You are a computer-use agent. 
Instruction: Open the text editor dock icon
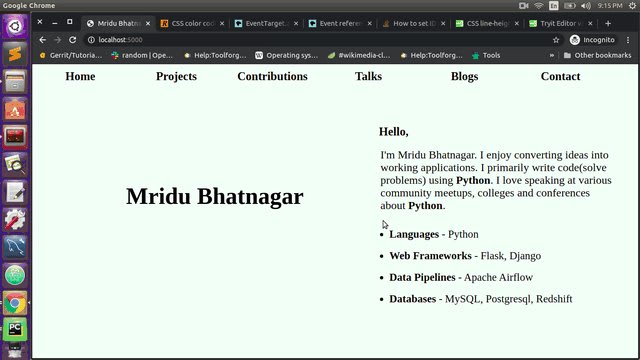[x=15, y=192]
